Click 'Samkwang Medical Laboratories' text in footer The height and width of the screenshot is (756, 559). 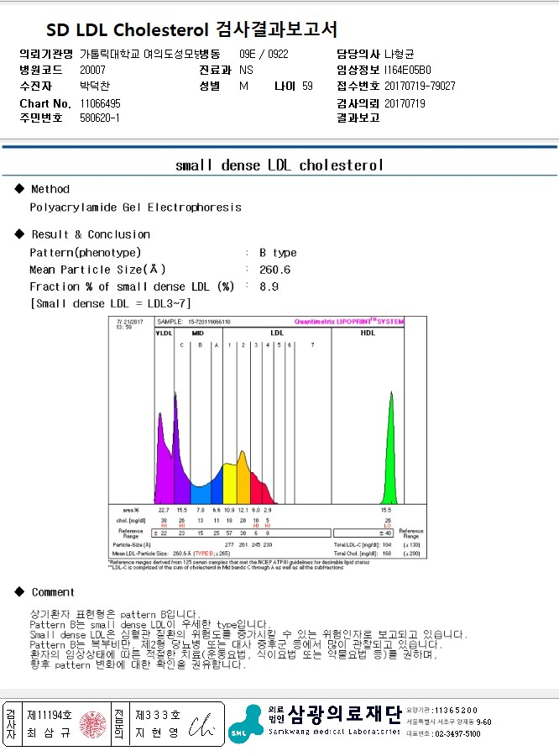pyautogui.click(x=334, y=732)
